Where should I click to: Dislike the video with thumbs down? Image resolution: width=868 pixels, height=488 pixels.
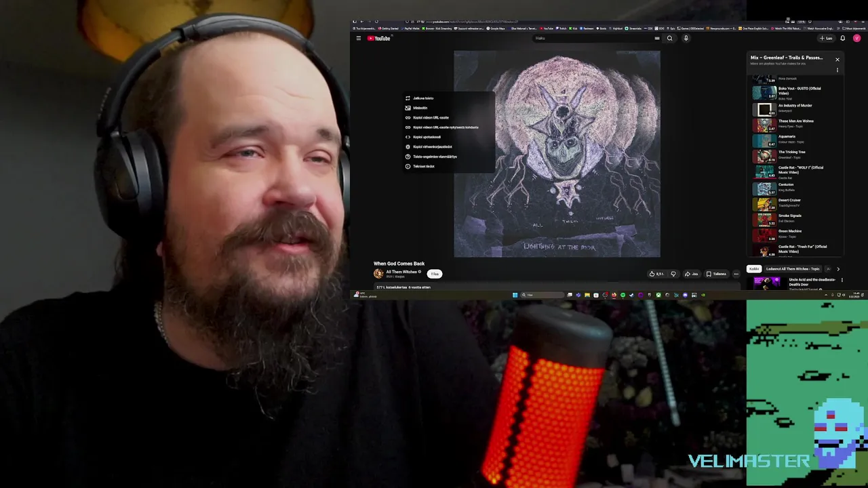coord(673,274)
